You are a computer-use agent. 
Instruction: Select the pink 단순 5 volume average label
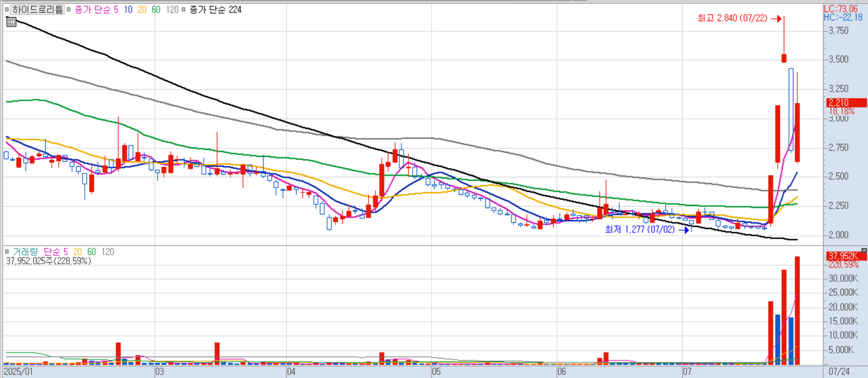coord(56,252)
